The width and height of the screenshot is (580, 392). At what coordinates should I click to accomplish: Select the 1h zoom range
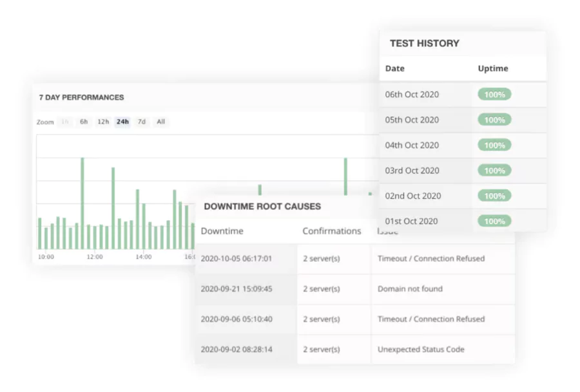click(65, 122)
